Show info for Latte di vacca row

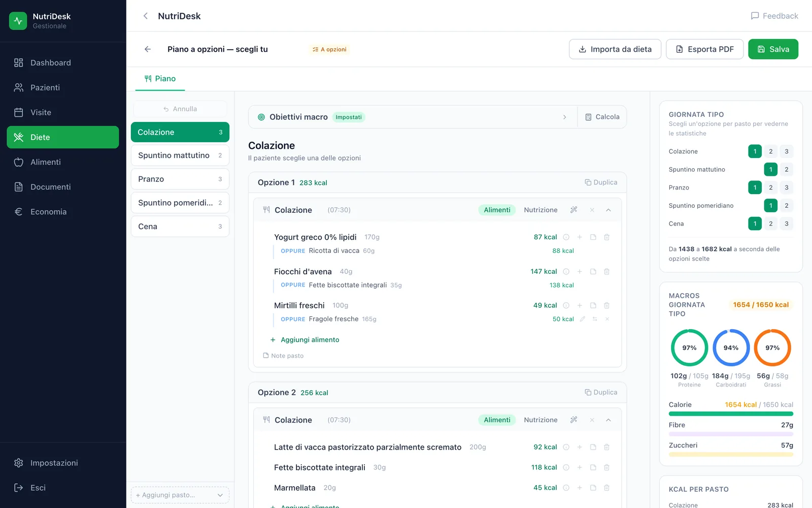click(x=566, y=447)
